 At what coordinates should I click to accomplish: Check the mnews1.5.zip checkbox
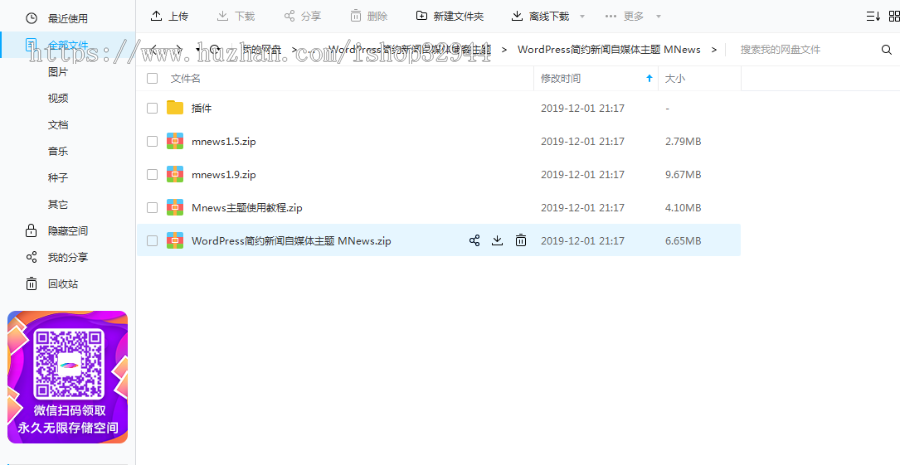coord(152,141)
